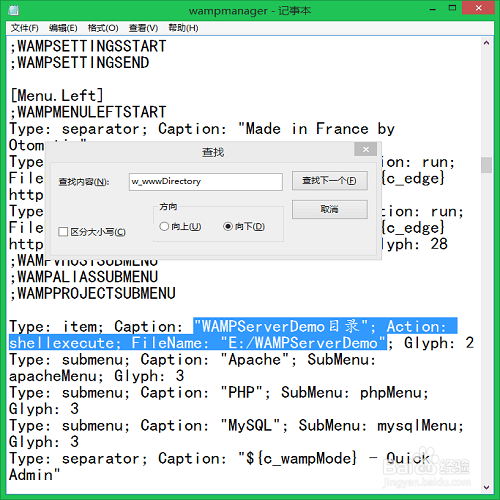Click the Notepad icon in title bar
The image size is (500, 500).
pos(14,10)
